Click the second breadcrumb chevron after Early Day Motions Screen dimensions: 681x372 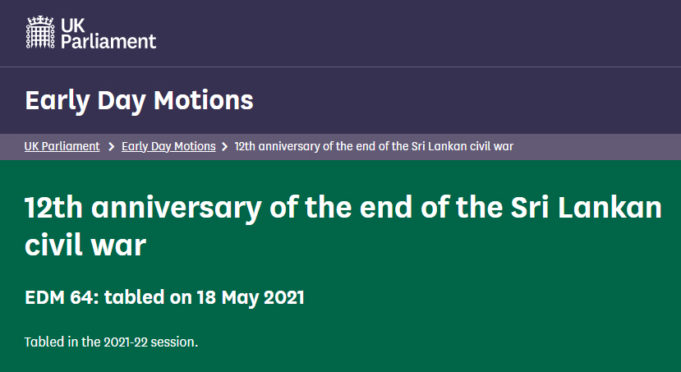(225, 147)
